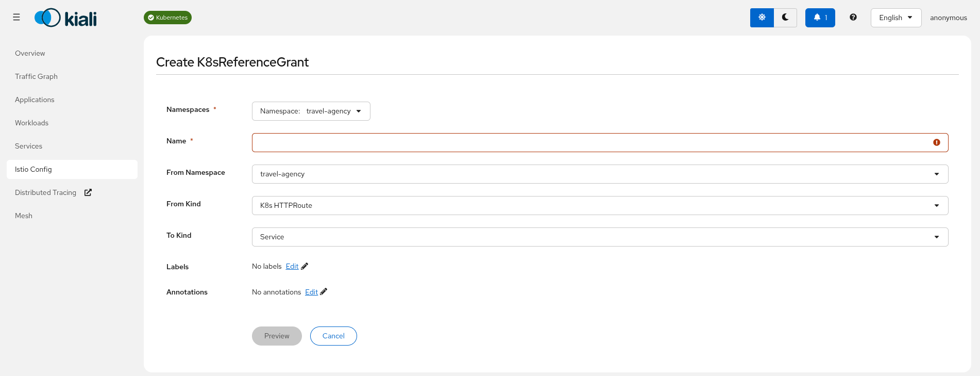The height and width of the screenshot is (376, 980).
Task: Open Mesh in sidebar
Action: (72, 216)
